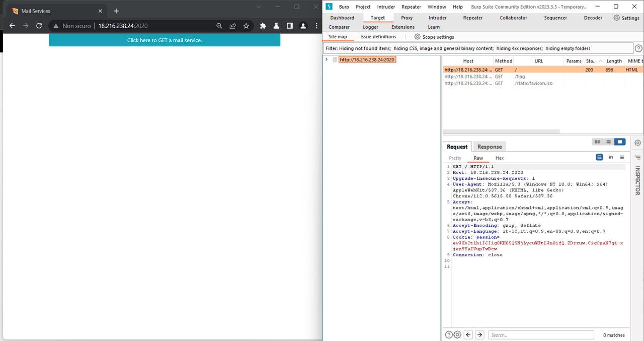This screenshot has height=341, width=644.
Task: Select the /static/favicon.ico request row
Action: tap(543, 83)
